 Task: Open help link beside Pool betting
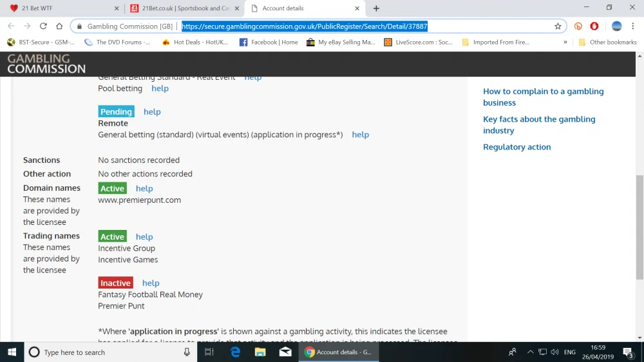pyautogui.click(x=160, y=88)
